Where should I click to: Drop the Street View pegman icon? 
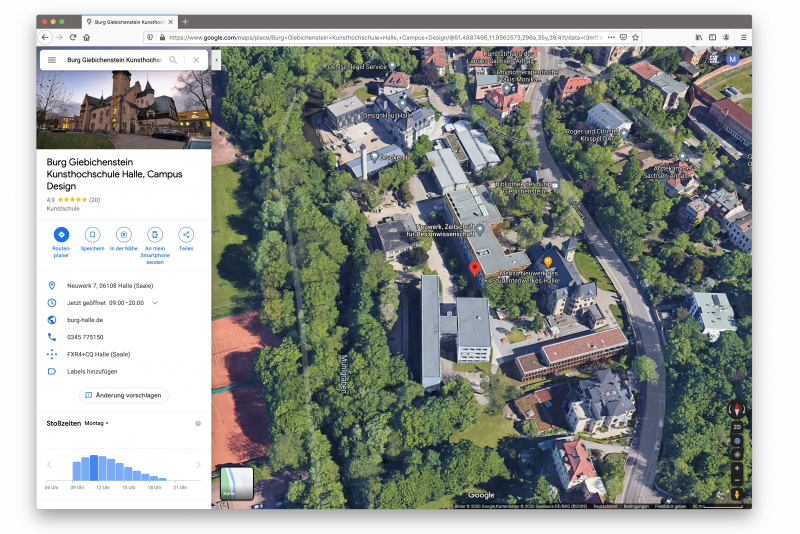point(737,494)
